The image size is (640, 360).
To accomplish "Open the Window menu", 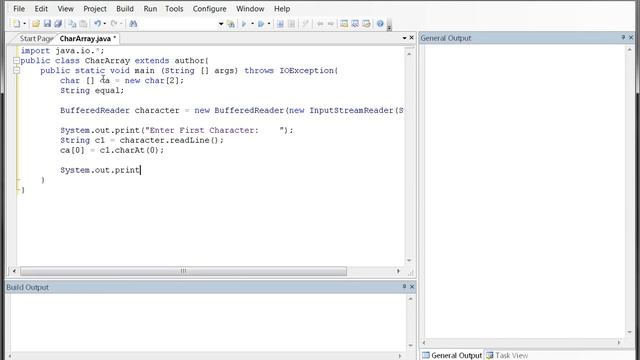I will pos(250,9).
